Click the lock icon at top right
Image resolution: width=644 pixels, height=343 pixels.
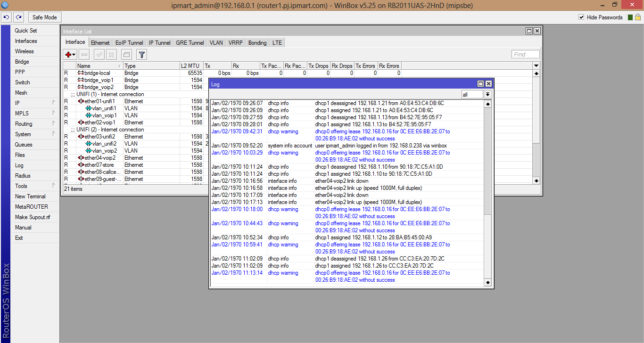[x=638, y=17]
